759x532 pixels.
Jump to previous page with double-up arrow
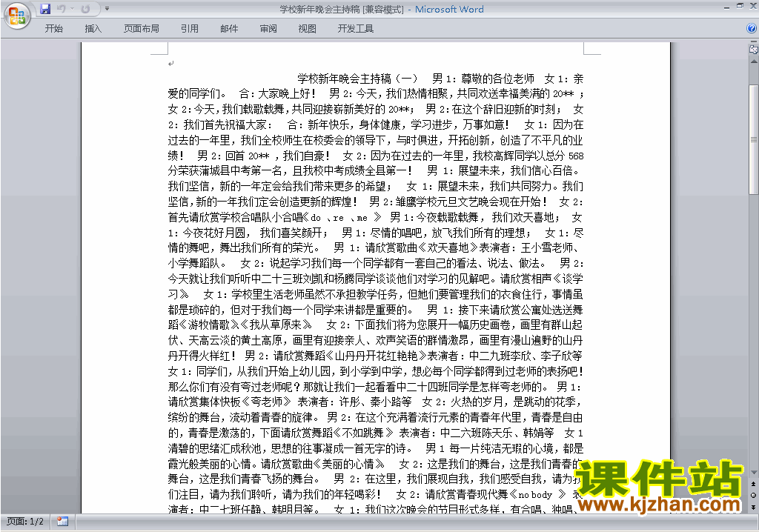click(754, 484)
